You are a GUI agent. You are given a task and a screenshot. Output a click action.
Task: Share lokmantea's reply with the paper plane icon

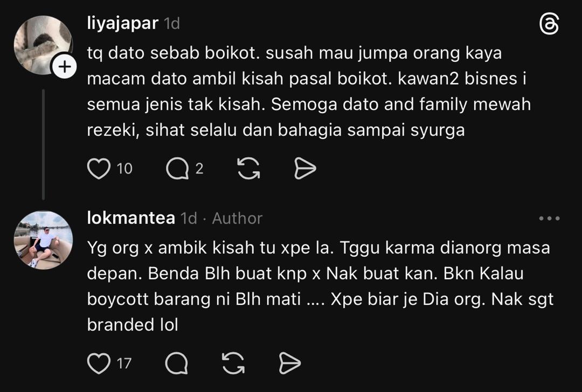(x=290, y=363)
